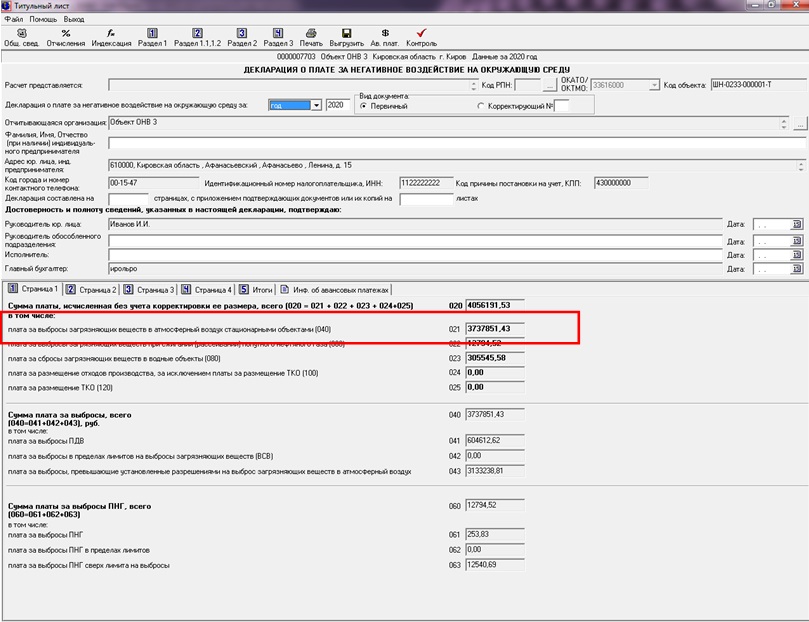Click the Печать printer icon
The height and width of the screenshot is (622, 809).
pyautogui.click(x=311, y=37)
